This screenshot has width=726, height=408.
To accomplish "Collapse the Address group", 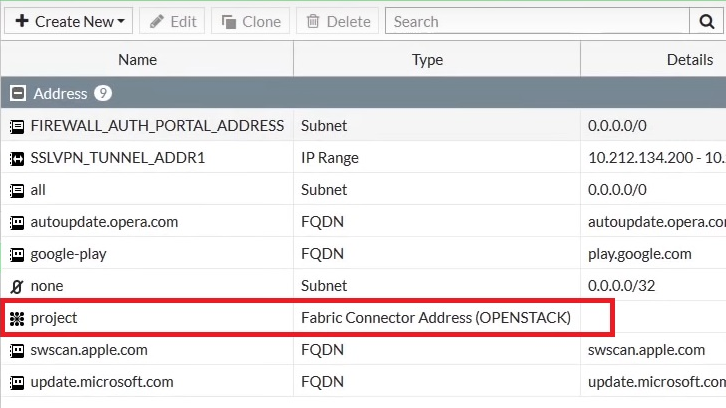I will pos(16,94).
